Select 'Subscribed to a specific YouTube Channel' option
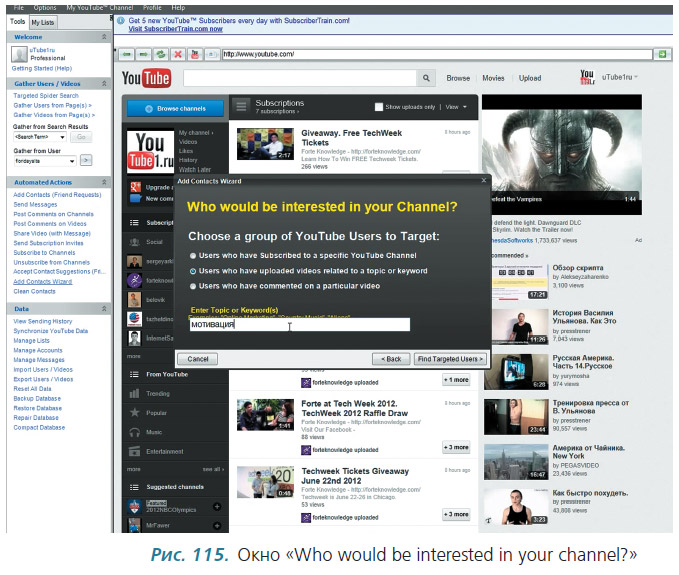 point(192,255)
